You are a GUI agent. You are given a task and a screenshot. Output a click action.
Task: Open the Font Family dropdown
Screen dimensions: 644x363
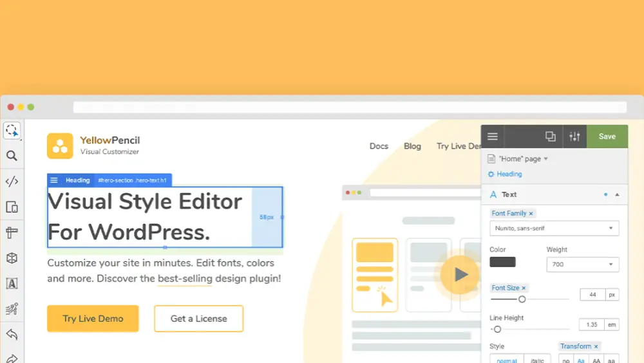pyautogui.click(x=554, y=228)
